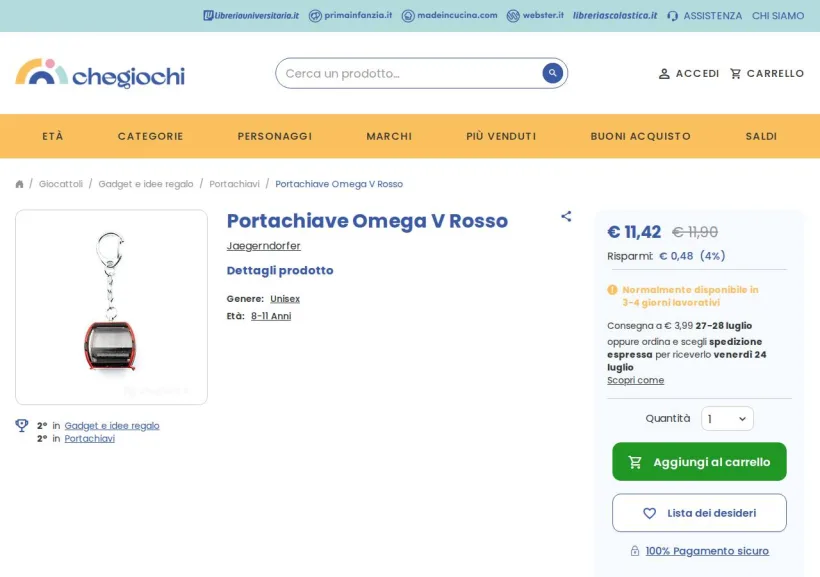Click Portachiave Omega V Rosso breadcrumb

pos(339,184)
